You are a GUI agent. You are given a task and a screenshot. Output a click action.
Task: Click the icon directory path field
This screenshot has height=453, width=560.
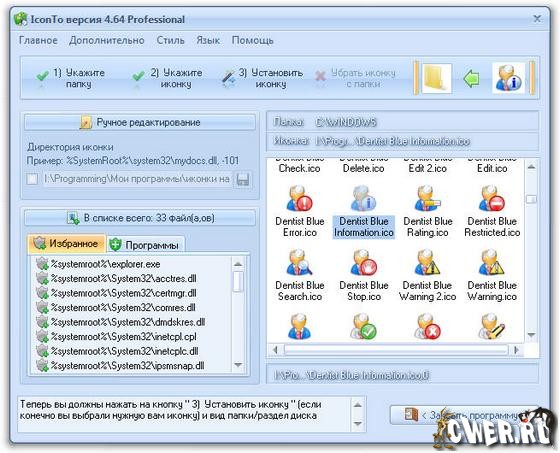tap(137, 179)
